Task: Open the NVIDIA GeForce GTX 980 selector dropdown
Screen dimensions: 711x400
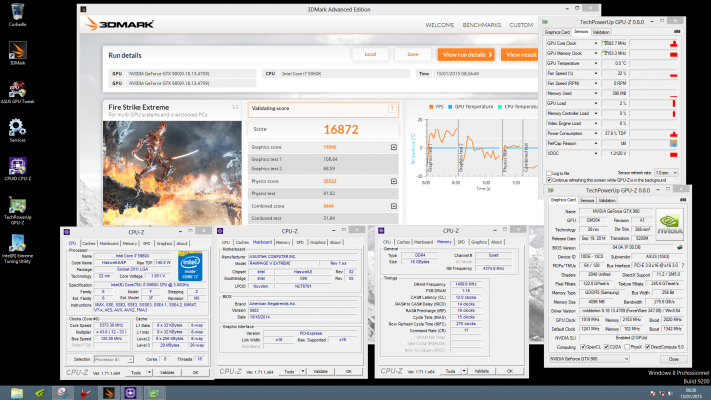Action: pyautogui.click(x=589, y=359)
